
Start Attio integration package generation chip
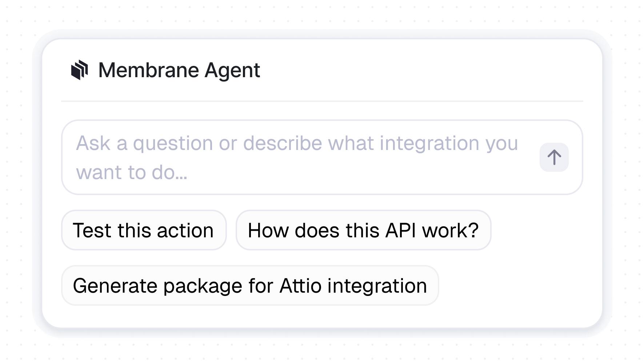tap(250, 286)
